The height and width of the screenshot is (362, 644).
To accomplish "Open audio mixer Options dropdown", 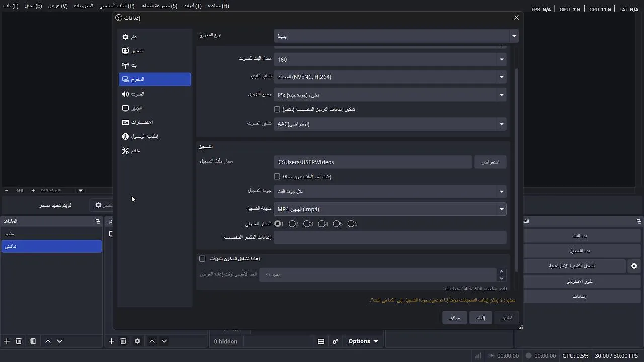I will 363,341.
